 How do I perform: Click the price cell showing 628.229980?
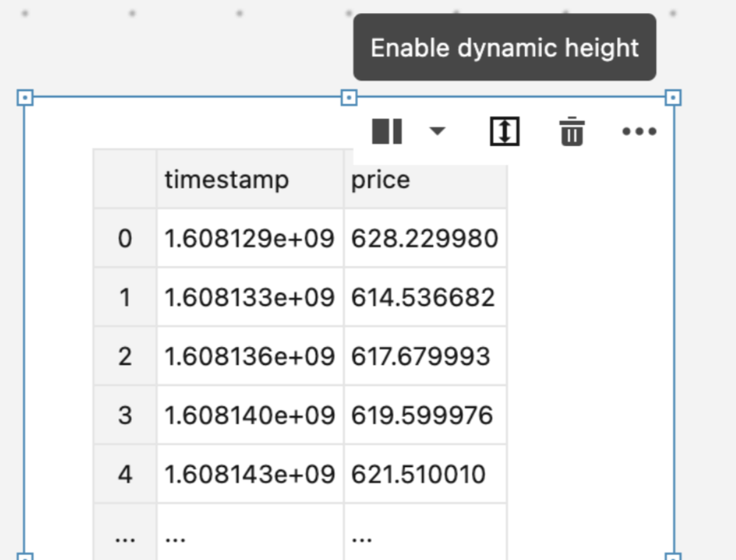[x=425, y=239]
